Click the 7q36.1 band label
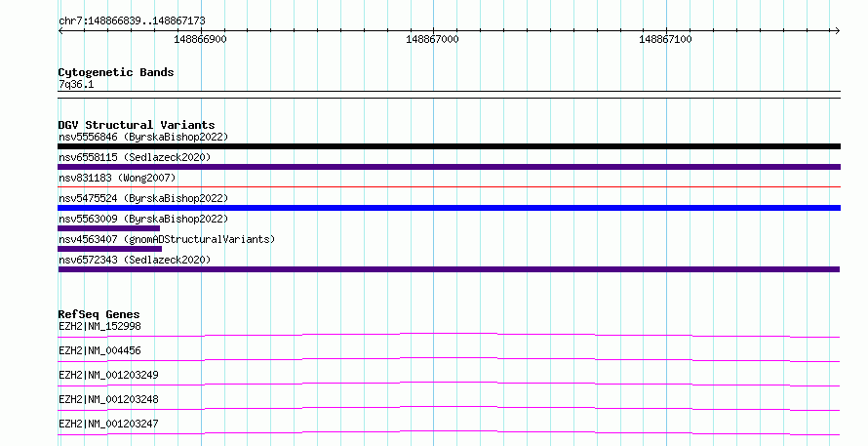 pyautogui.click(x=76, y=84)
